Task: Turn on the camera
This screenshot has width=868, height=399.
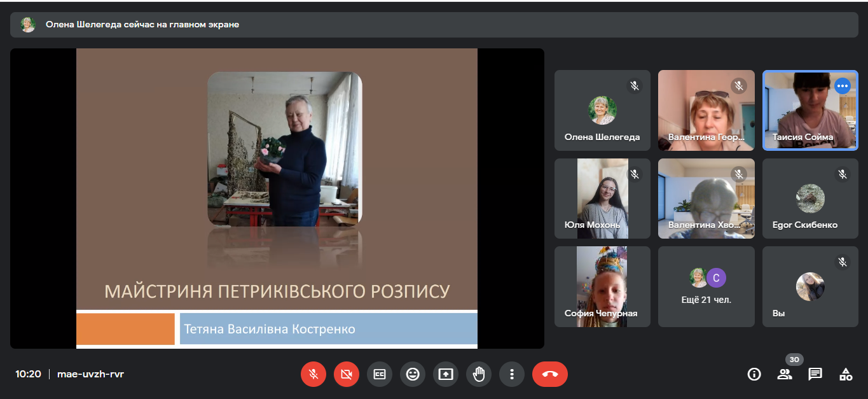Action: click(x=346, y=374)
